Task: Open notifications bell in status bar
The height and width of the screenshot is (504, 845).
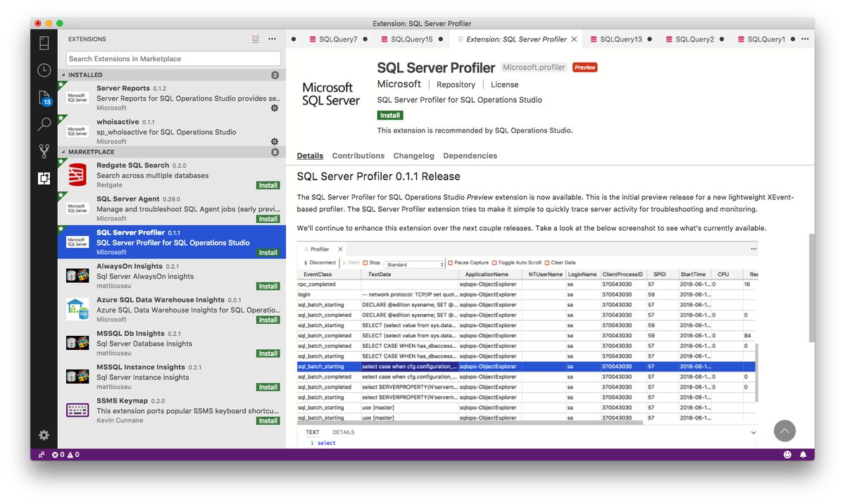Action: (x=803, y=455)
